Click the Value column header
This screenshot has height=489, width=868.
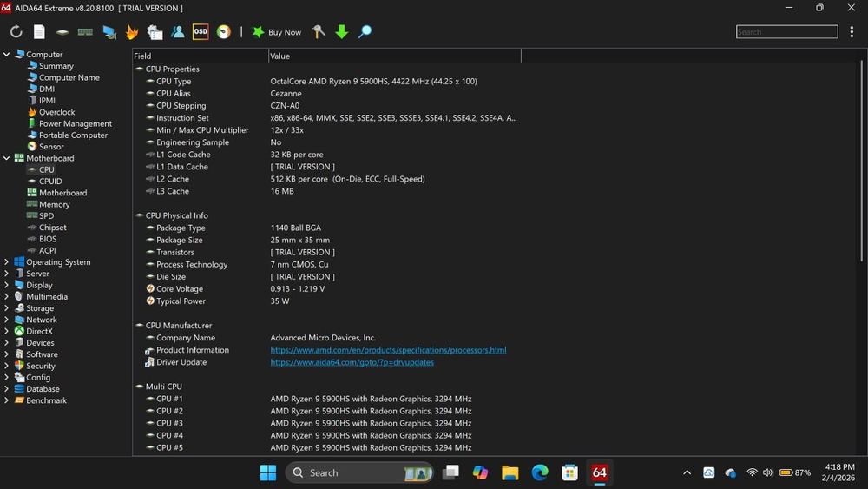coord(394,56)
